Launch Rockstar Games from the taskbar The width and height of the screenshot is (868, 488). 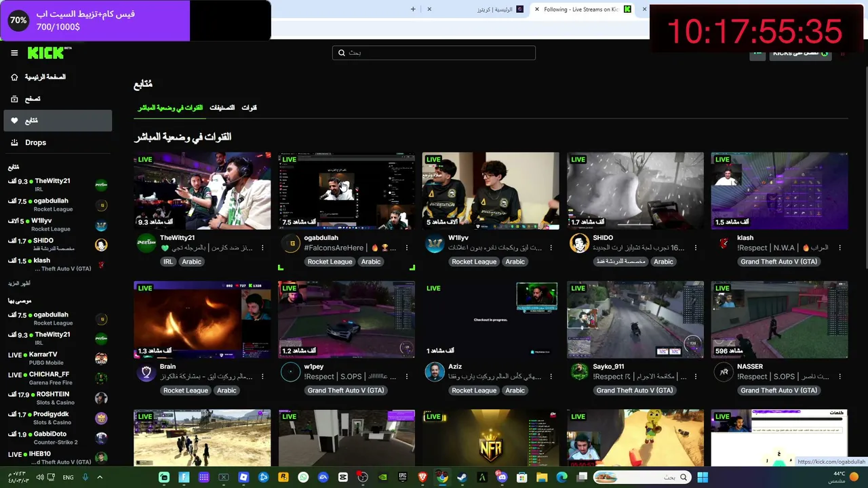[283, 477]
